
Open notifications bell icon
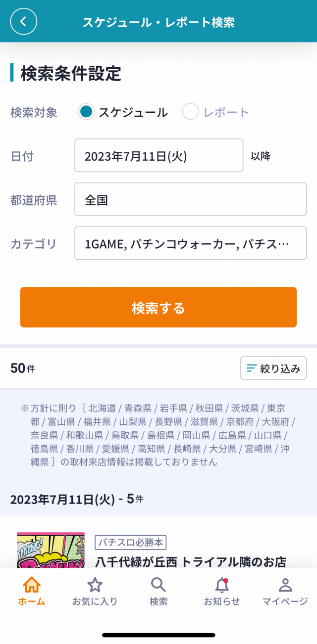tap(221, 585)
